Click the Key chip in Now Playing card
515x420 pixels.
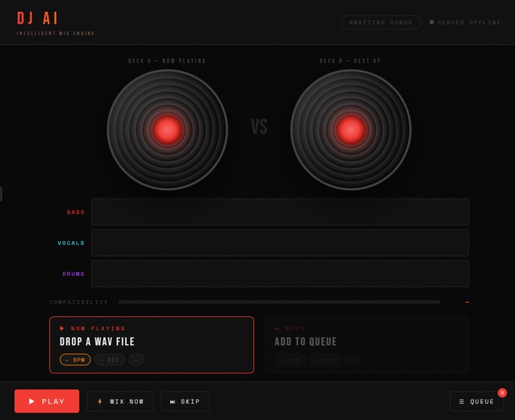110,360
